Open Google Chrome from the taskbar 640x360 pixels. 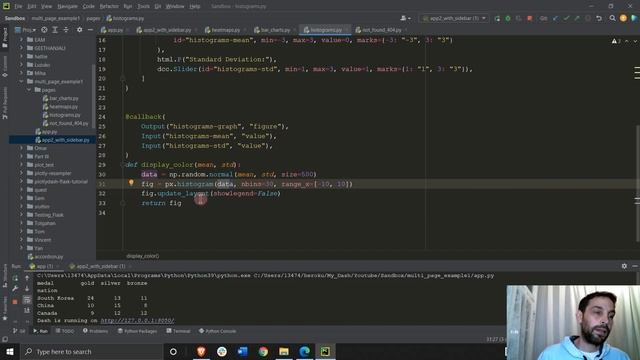pyautogui.click(x=263, y=351)
